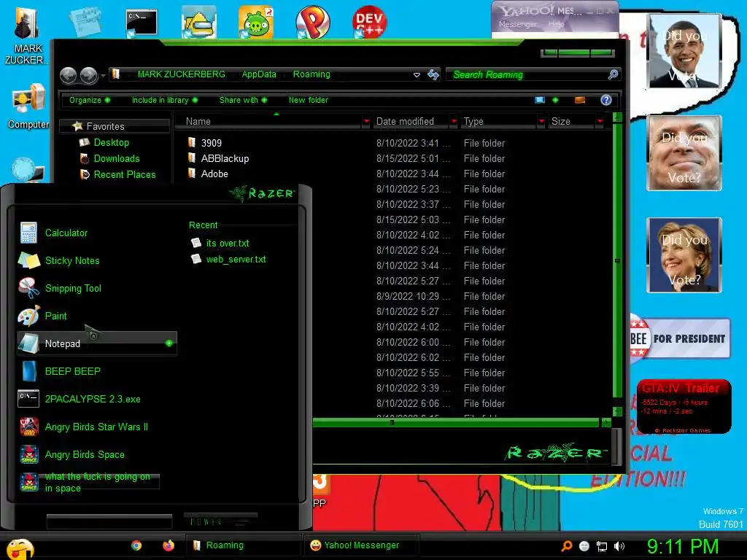The image size is (747, 560).
Task: Launch Paint from the start menu
Action: (55, 316)
